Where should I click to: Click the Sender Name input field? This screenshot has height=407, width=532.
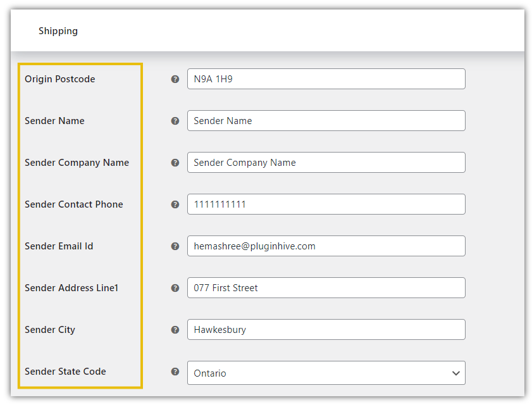click(326, 120)
